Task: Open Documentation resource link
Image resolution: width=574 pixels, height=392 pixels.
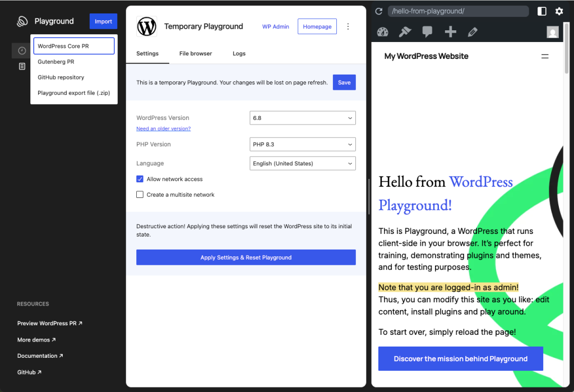Action: 40,356
